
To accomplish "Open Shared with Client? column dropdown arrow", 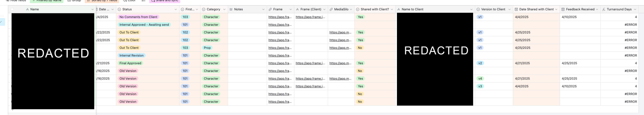I will coord(392,9).
